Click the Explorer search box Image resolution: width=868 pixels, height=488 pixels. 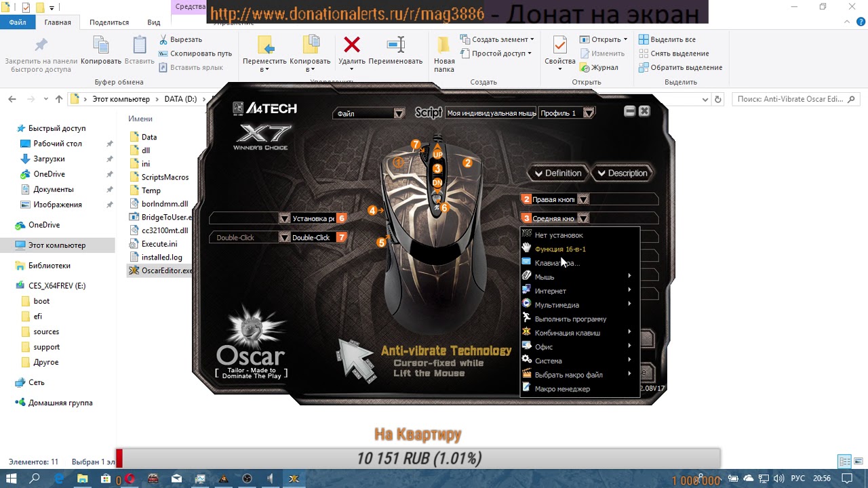click(796, 99)
